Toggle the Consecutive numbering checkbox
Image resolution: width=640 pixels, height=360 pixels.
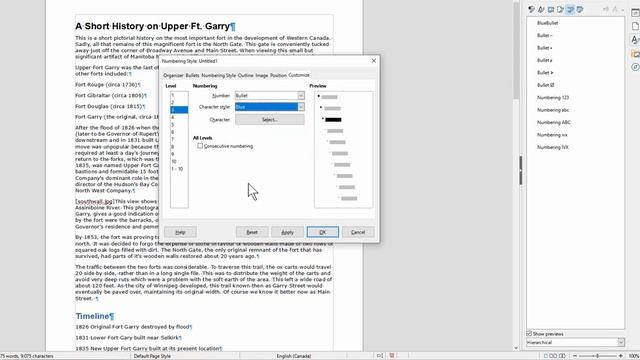[200, 146]
